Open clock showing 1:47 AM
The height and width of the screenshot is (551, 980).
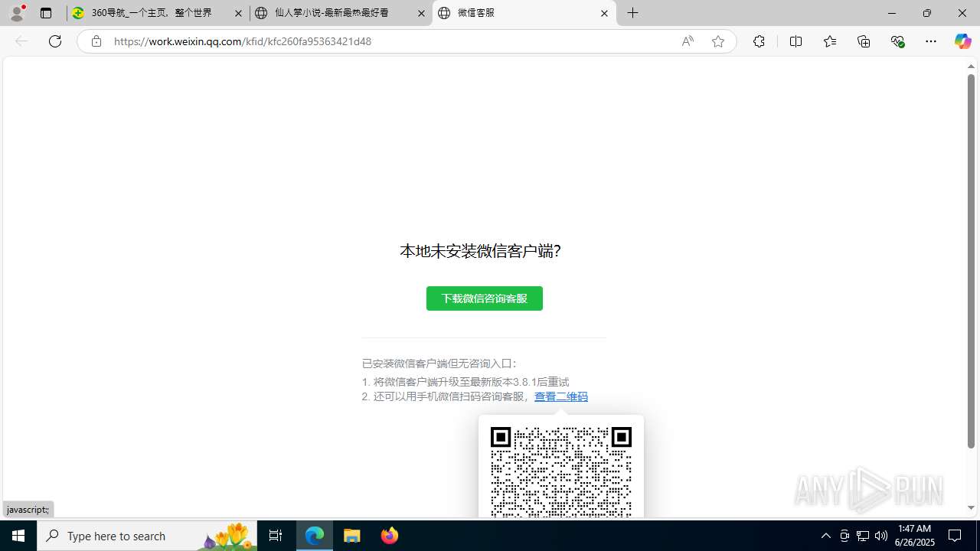914,536
